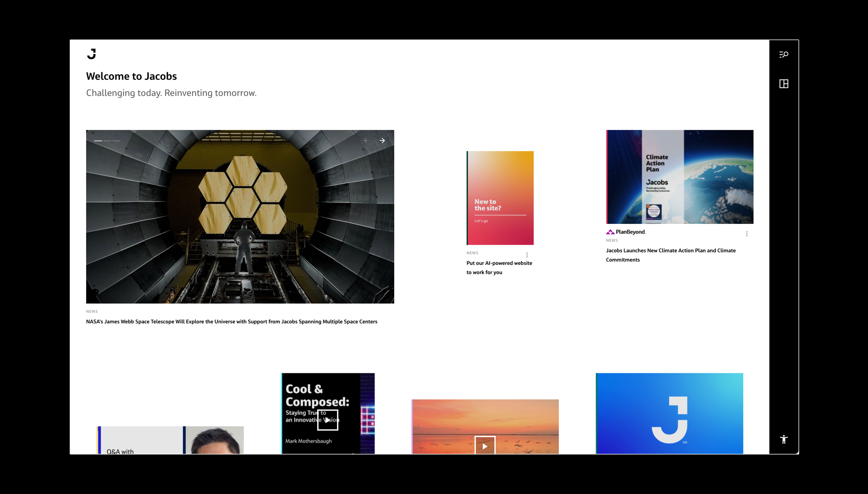The height and width of the screenshot is (494, 868).
Task: Select the third carousel slide indicator
Action: pyautogui.click(x=116, y=141)
